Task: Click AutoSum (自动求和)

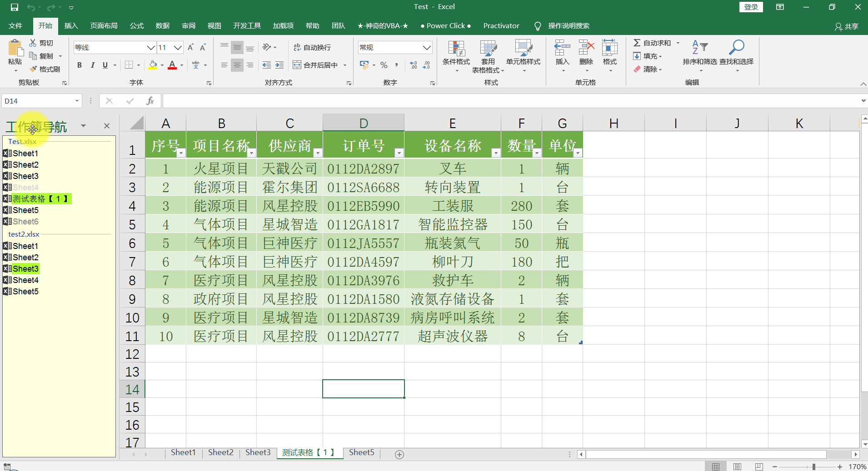Action: pyautogui.click(x=653, y=43)
